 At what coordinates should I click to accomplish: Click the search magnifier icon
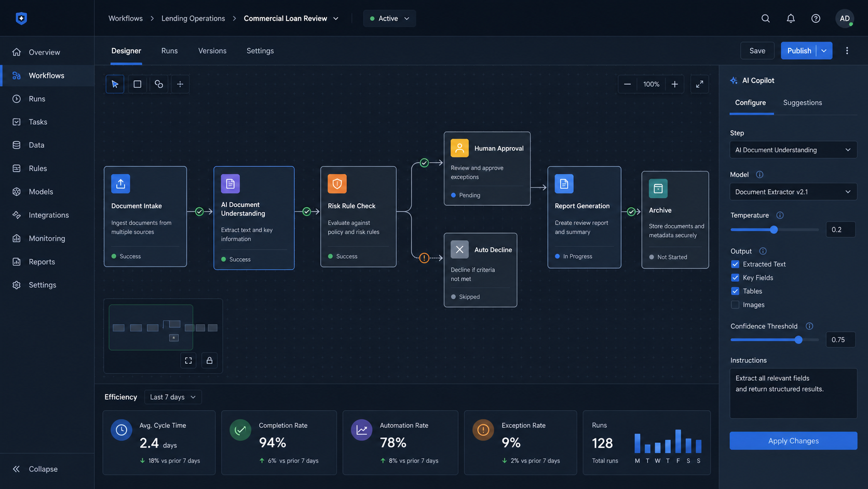pyautogui.click(x=765, y=18)
